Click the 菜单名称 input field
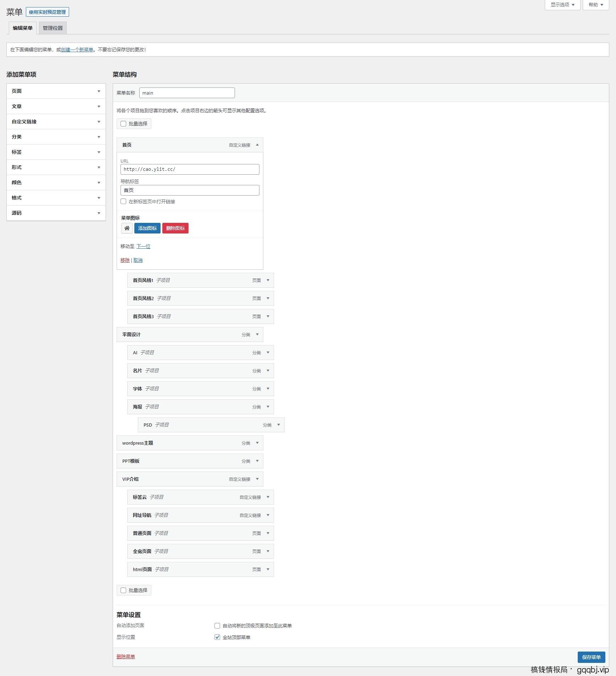This screenshot has width=616, height=676. (x=187, y=93)
